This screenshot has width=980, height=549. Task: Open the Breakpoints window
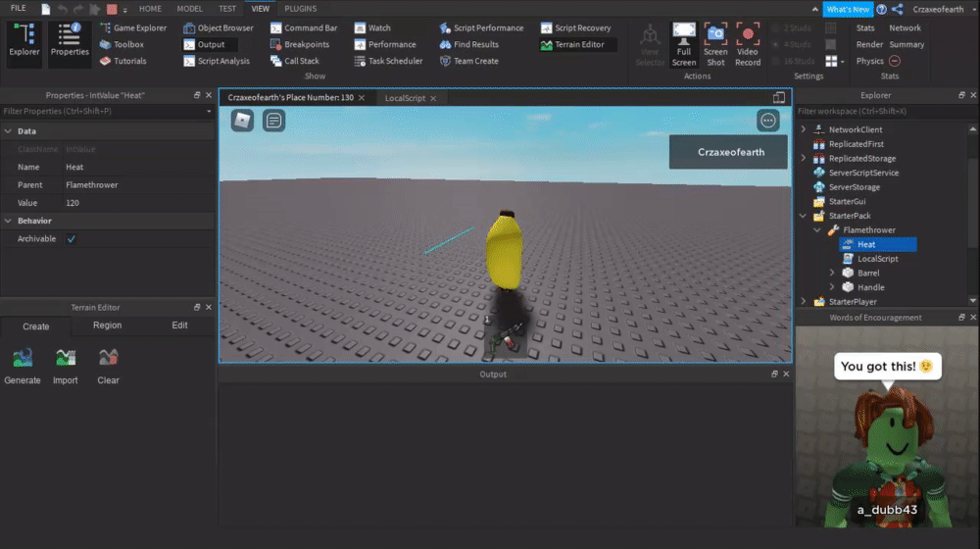click(x=299, y=44)
